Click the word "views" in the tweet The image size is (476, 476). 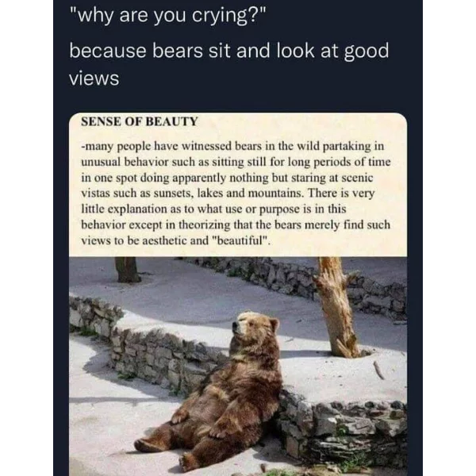(94, 79)
